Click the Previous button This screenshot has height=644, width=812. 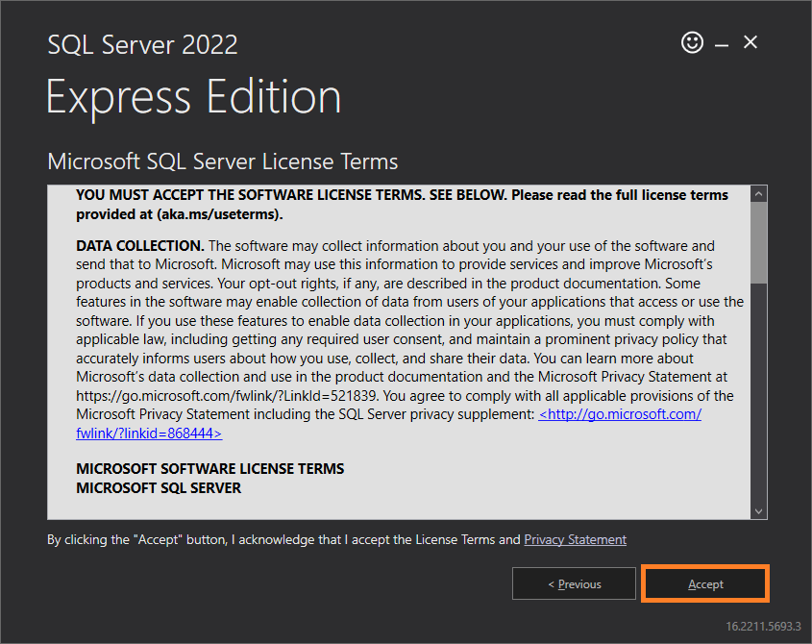[x=574, y=583]
